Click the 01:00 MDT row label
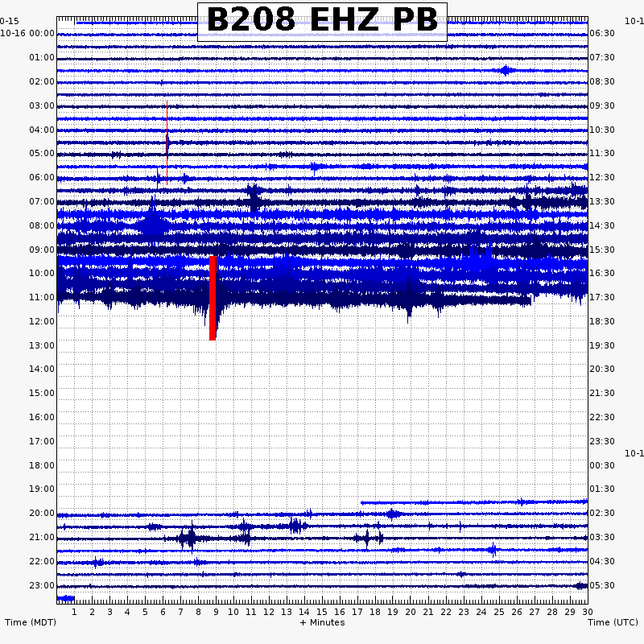The height and width of the screenshot is (644, 644). coord(42,57)
